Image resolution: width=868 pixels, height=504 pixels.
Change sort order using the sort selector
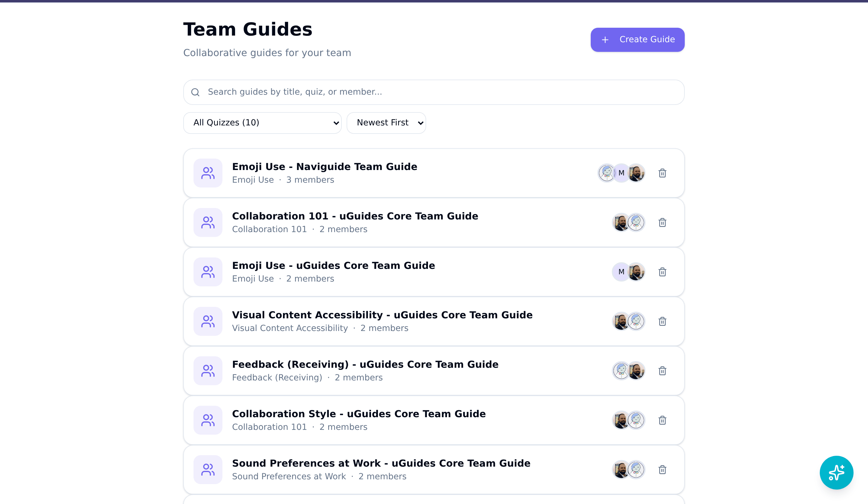(386, 123)
